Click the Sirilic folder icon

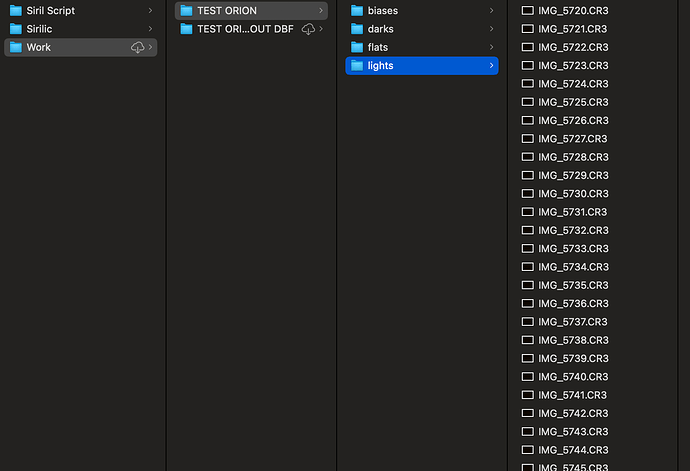click(15, 29)
